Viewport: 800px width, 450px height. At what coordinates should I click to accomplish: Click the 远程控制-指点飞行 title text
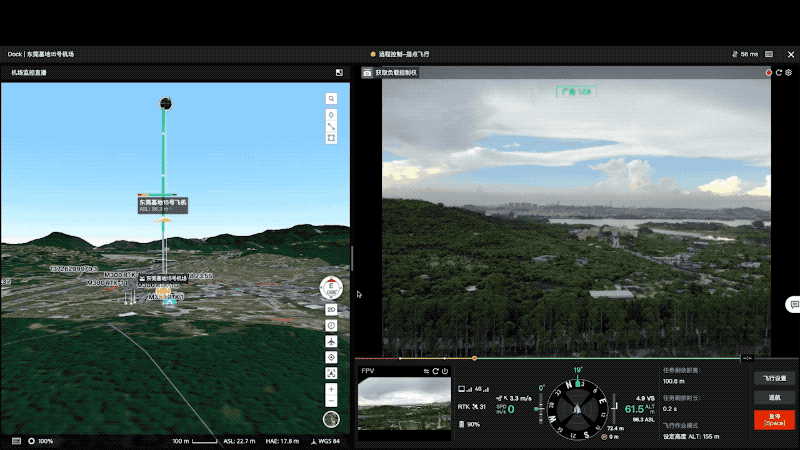click(404, 54)
